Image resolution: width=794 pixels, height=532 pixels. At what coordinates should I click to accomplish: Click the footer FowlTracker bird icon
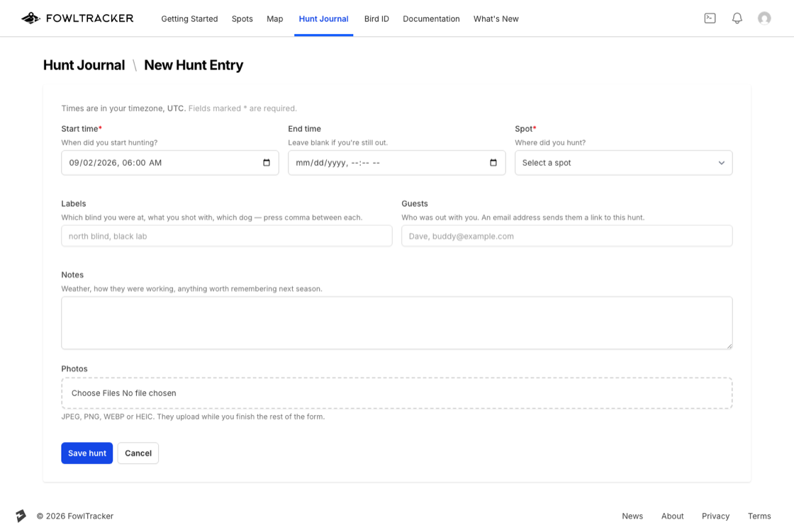point(21,516)
